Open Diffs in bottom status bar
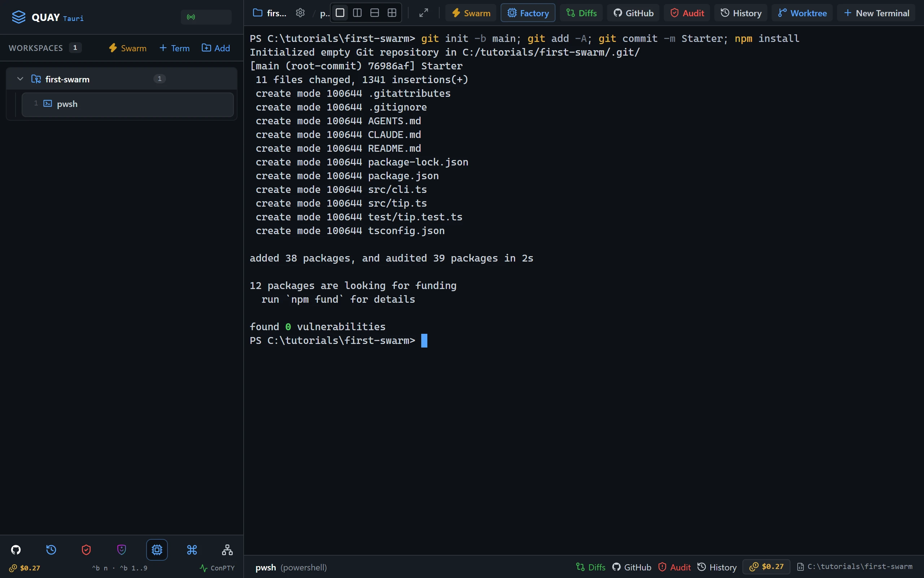 (590, 567)
